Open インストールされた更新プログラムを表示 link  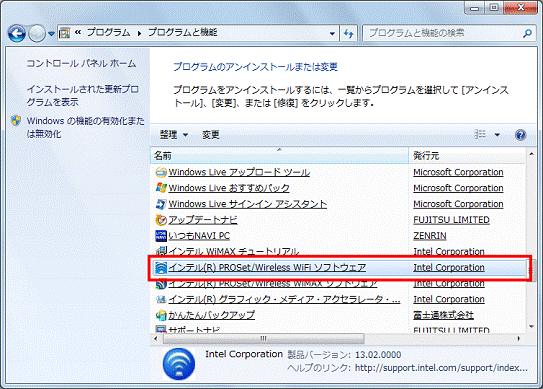pos(82,96)
